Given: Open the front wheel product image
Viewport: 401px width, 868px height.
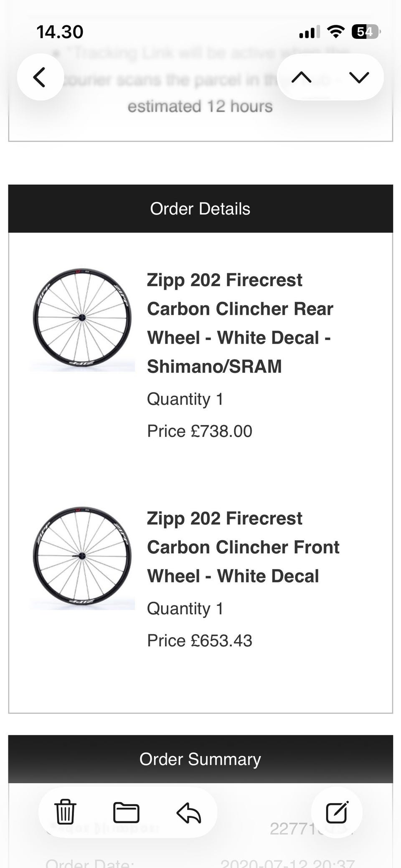Looking at the screenshot, I should [x=82, y=557].
